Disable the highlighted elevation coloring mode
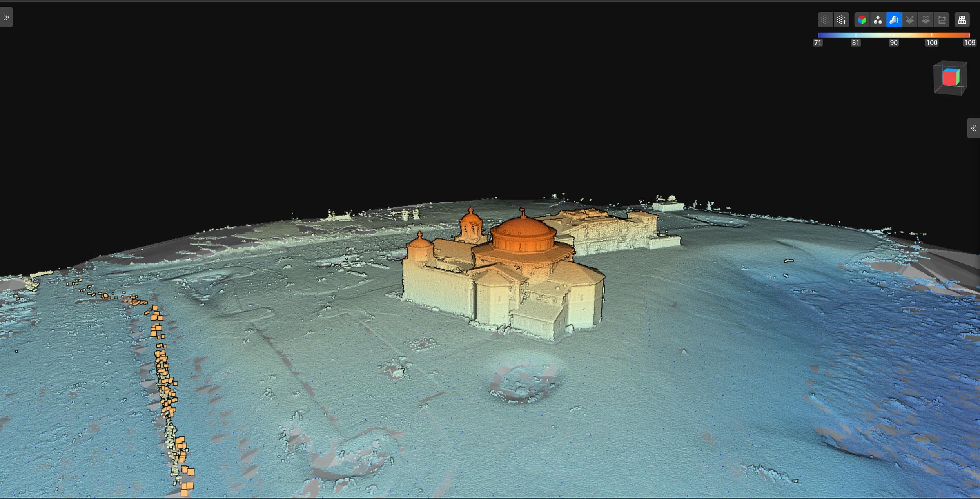This screenshot has width=980, height=499. point(894,20)
